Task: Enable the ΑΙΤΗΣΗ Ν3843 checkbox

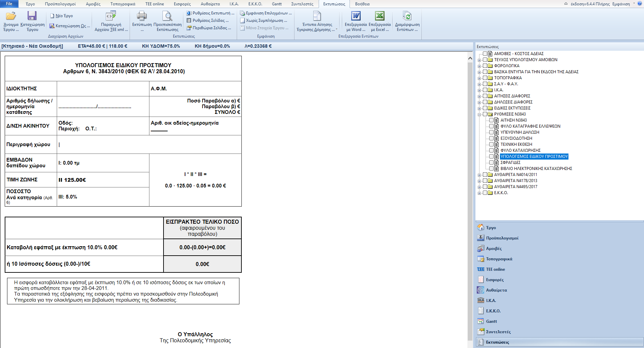Action: coord(491,120)
